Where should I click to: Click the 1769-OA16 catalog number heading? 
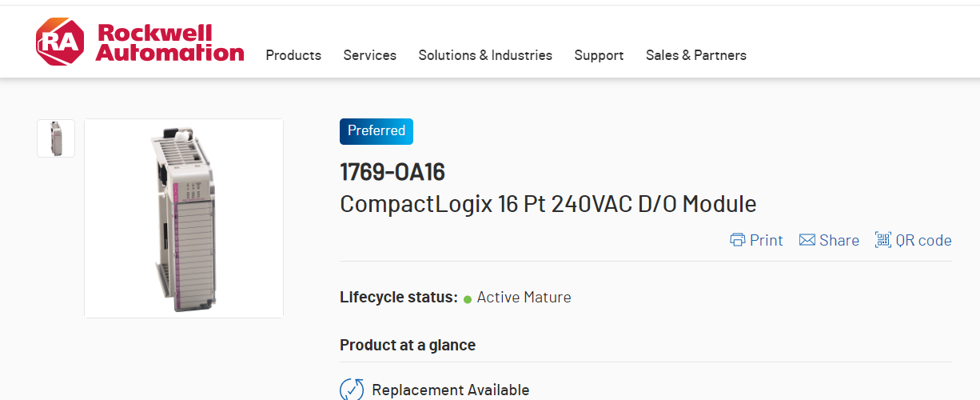point(392,172)
